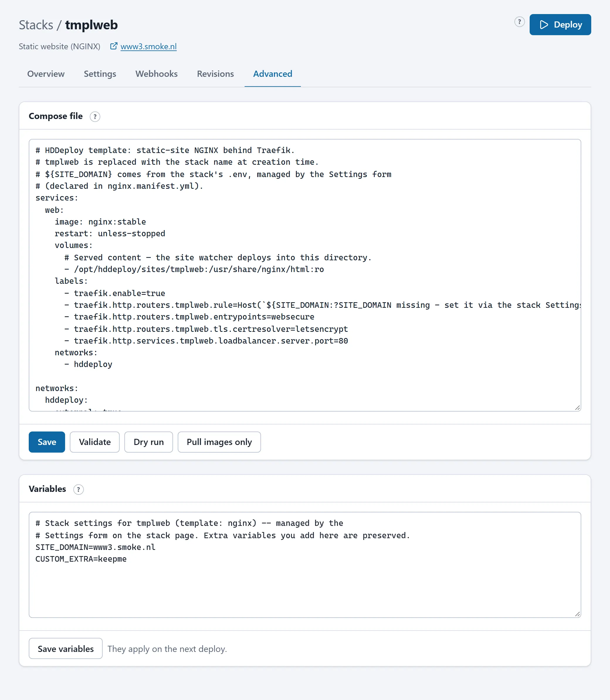This screenshot has height=700, width=610.
Task: Click the 'CUSTOM_EXTRA=keepme' variable line
Action: (81, 559)
